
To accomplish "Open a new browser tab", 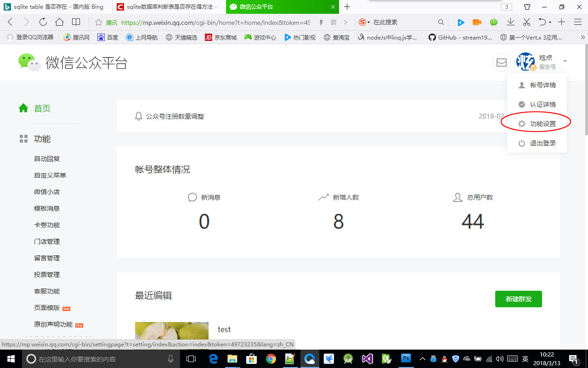I will click(347, 7).
